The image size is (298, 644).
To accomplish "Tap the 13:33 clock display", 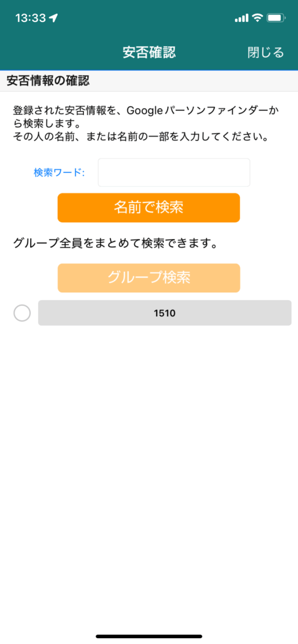I will (31, 18).
